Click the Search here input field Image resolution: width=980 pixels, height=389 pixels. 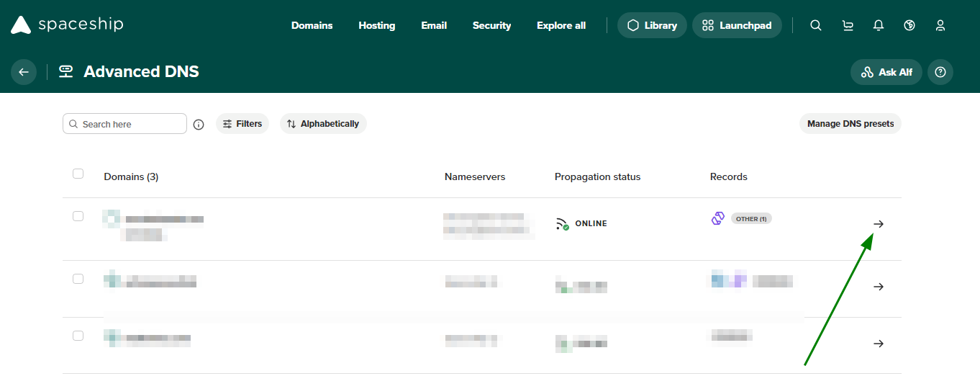[x=124, y=124]
